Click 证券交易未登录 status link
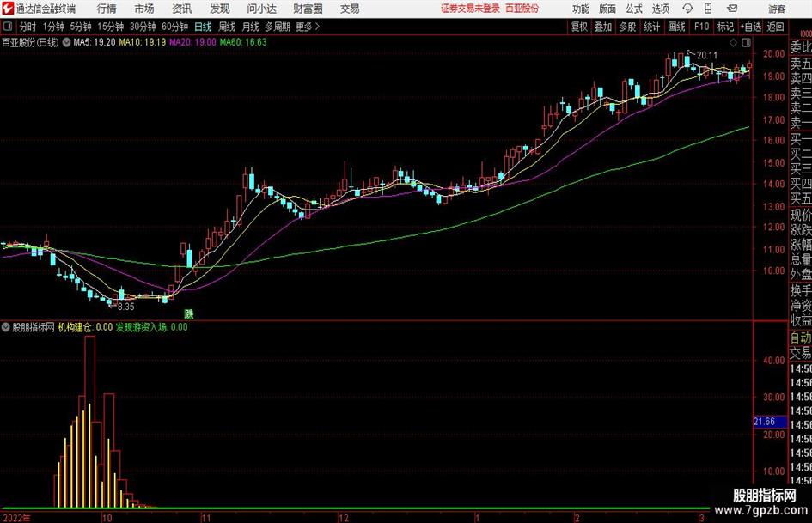 [x=470, y=9]
